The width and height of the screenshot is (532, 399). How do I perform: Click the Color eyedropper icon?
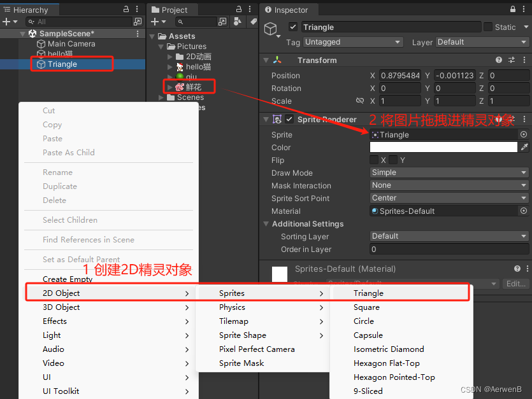click(x=524, y=147)
